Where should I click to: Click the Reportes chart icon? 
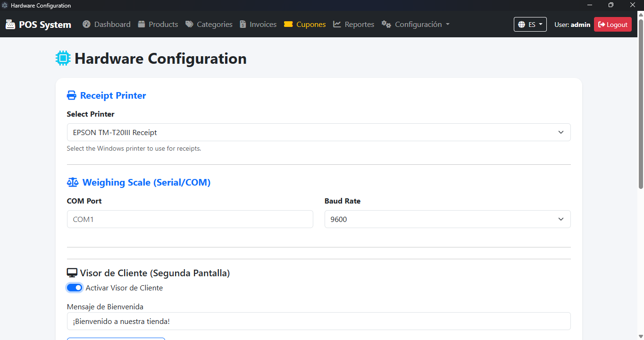pyautogui.click(x=337, y=24)
